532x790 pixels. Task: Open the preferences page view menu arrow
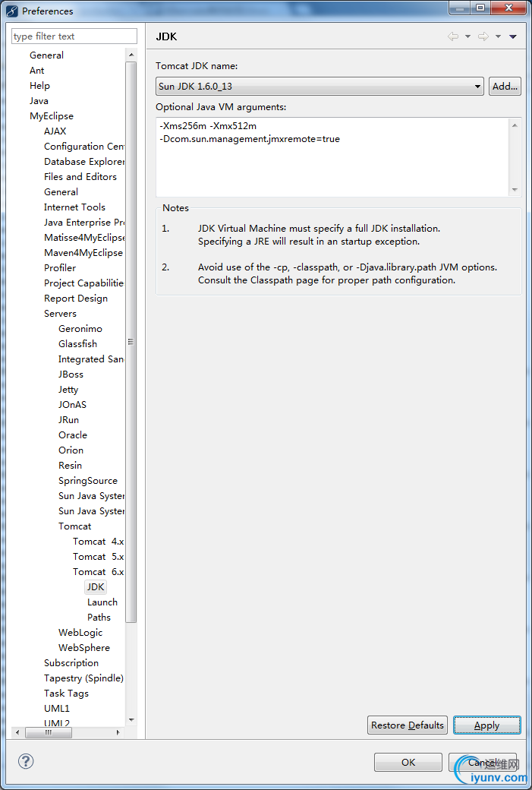coord(513,36)
